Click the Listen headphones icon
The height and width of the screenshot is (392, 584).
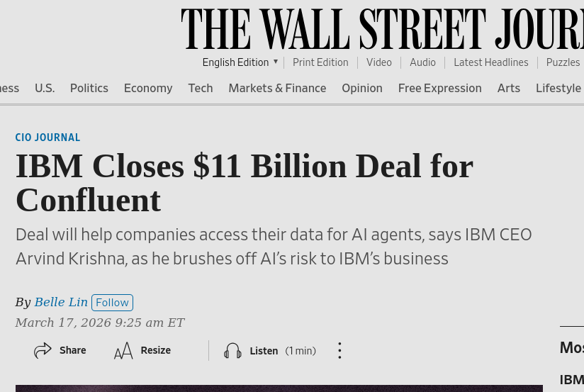point(232,351)
